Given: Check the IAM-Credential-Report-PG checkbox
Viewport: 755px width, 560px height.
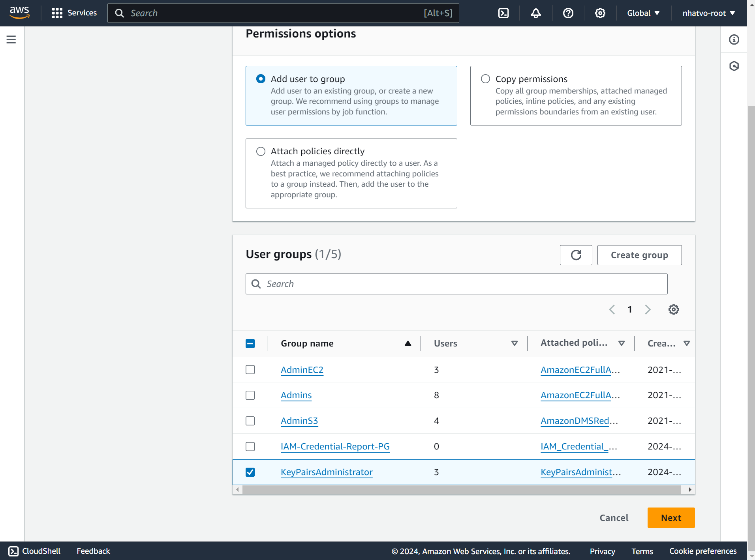Looking at the screenshot, I should point(250,446).
